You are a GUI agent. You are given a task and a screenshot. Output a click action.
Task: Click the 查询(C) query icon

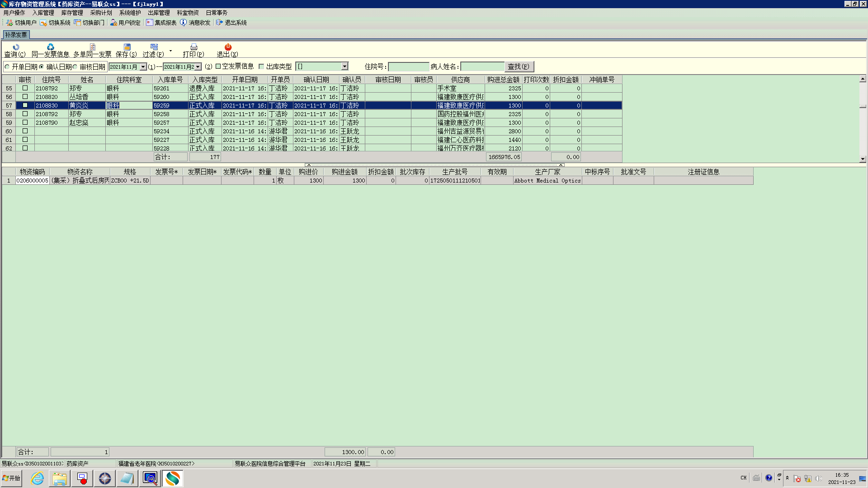pyautogui.click(x=16, y=47)
